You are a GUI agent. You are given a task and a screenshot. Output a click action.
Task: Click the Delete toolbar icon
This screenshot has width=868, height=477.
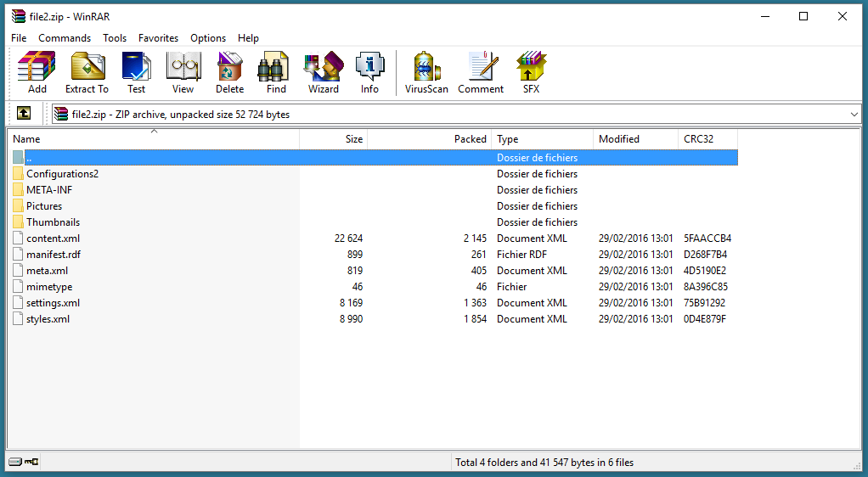point(229,72)
